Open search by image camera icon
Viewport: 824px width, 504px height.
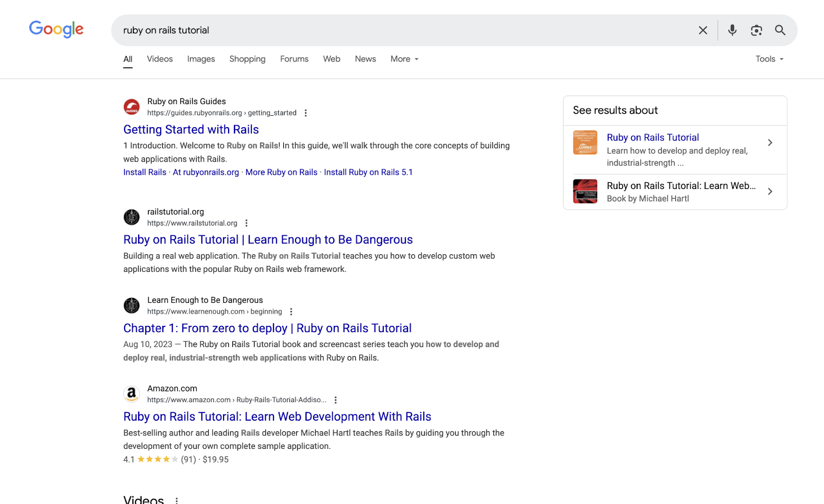(757, 30)
